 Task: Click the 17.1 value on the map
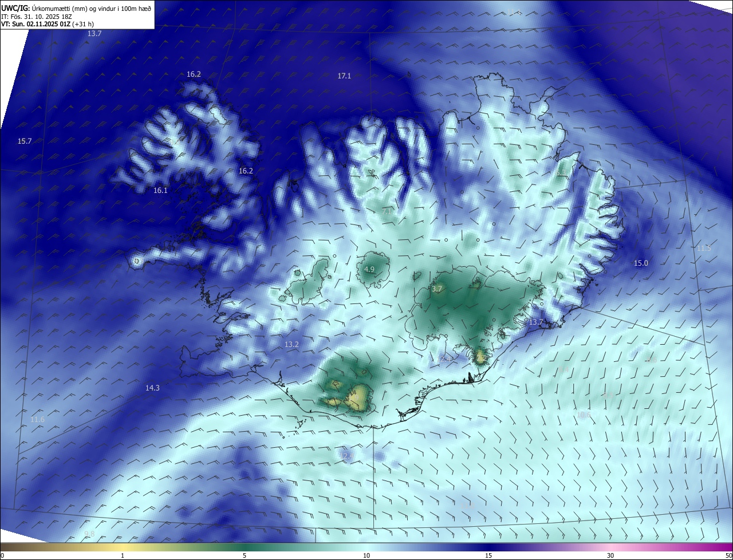coord(344,76)
